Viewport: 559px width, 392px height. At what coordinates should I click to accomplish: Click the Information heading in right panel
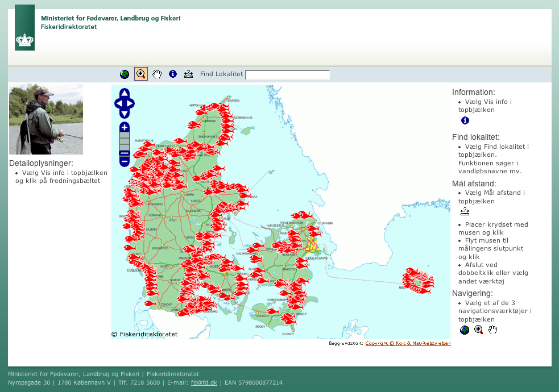click(x=474, y=92)
